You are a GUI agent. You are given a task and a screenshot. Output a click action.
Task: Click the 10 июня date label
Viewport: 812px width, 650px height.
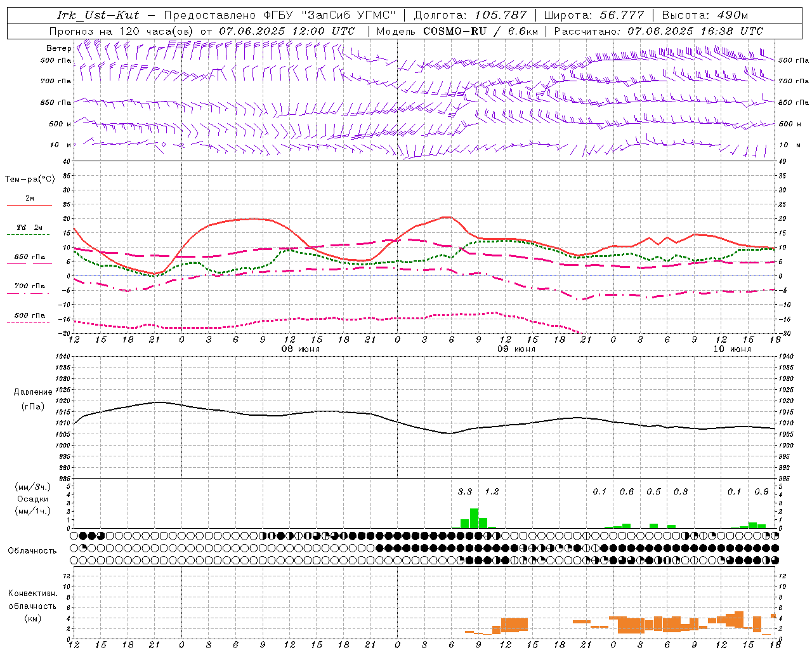pyautogui.click(x=732, y=349)
